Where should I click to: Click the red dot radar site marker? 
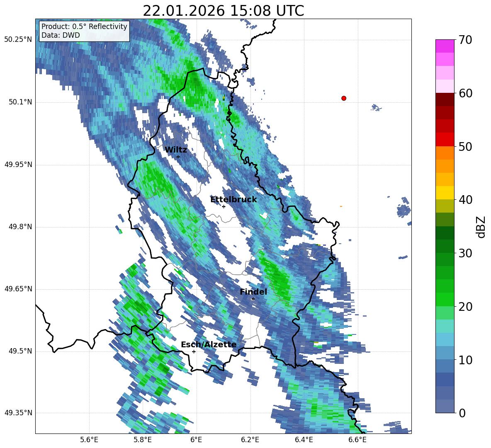click(x=344, y=98)
